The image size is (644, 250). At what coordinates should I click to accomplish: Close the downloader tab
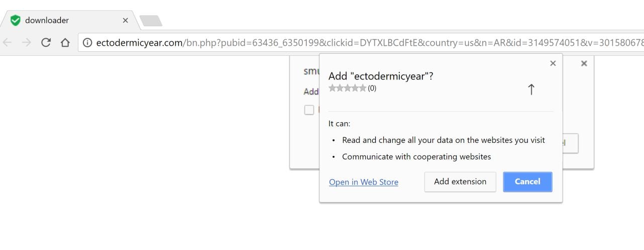[125, 20]
